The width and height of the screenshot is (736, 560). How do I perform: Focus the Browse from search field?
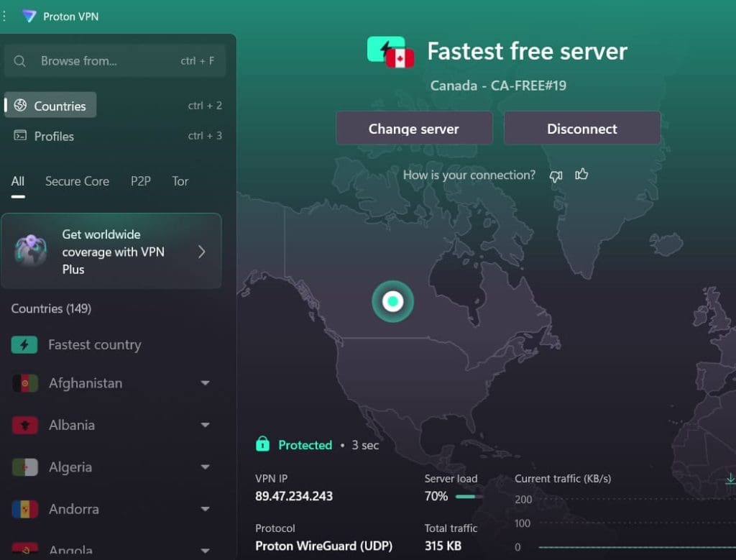(x=115, y=61)
